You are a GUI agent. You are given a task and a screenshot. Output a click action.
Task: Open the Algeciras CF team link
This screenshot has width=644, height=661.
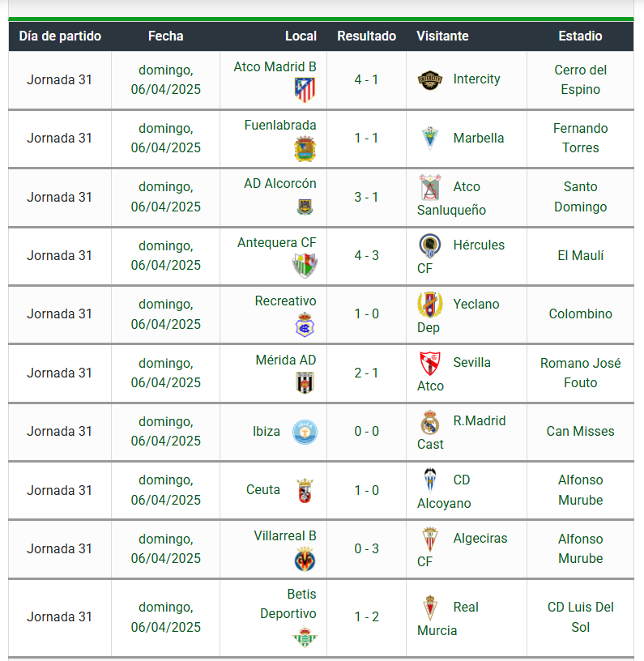click(462, 549)
